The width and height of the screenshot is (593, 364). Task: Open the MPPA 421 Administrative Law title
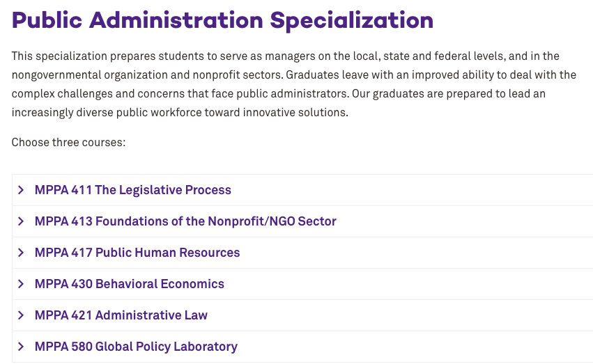(121, 315)
